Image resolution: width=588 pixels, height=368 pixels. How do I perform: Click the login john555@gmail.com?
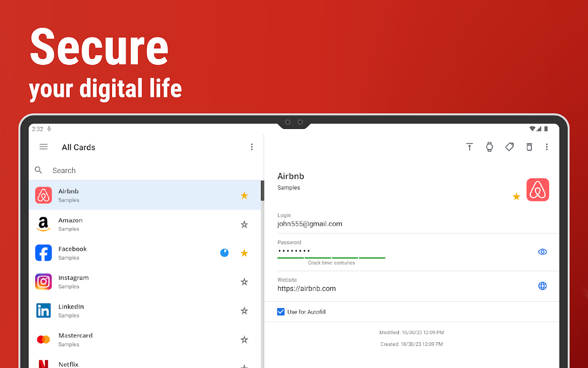point(310,224)
